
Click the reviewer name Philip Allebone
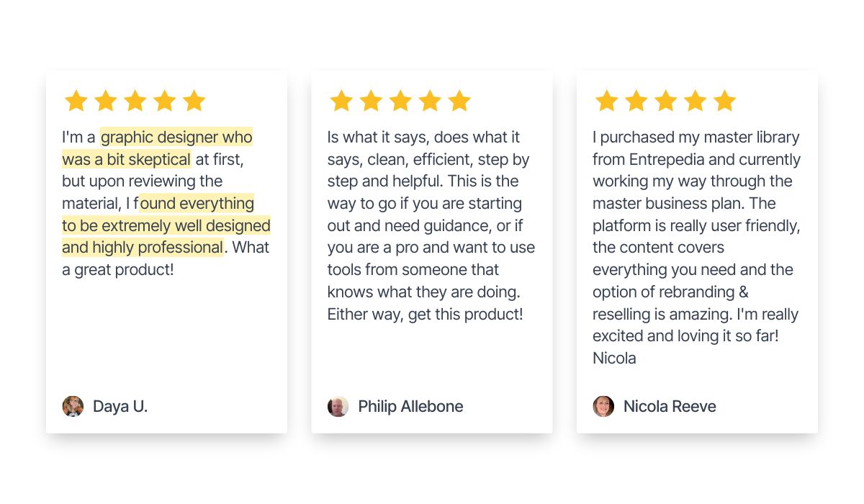(x=410, y=406)
